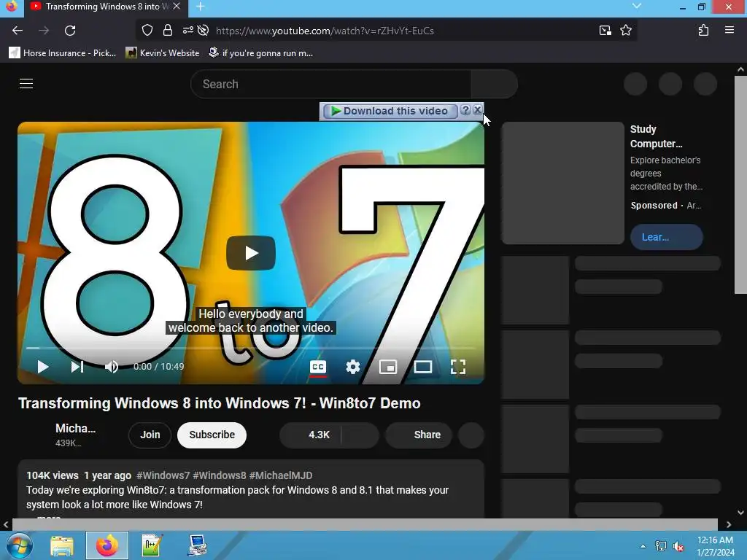
Task: Subscribe to the channel
Action: 212,435
